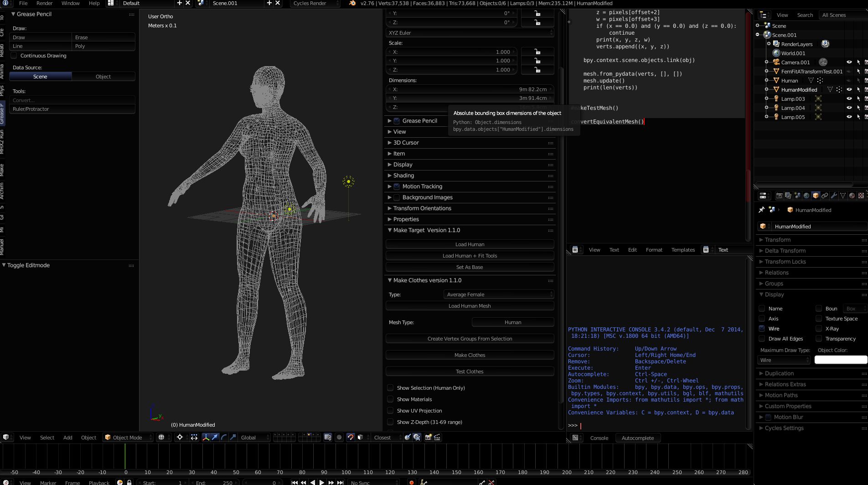Image resolution: width=868 pixels, height=485 pixels.
Task: Open Object properties tab cube icon
Action: 816,196
